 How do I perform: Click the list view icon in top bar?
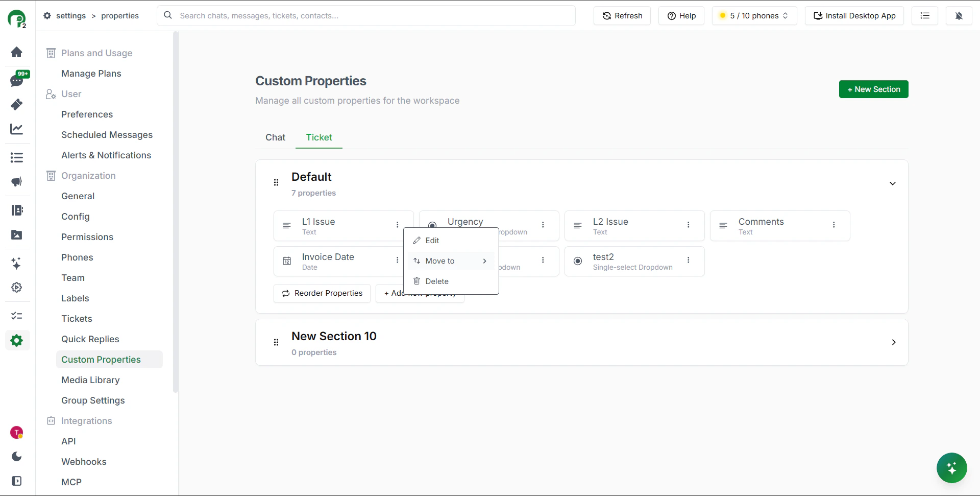pos(924,16)
